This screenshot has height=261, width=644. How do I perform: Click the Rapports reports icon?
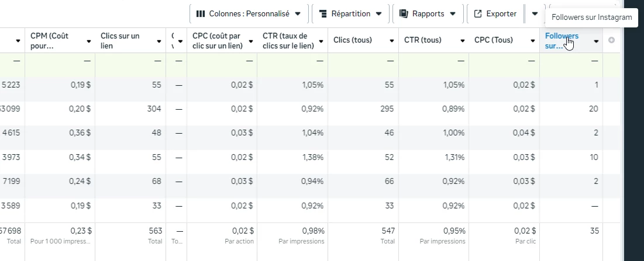point(404,13)
